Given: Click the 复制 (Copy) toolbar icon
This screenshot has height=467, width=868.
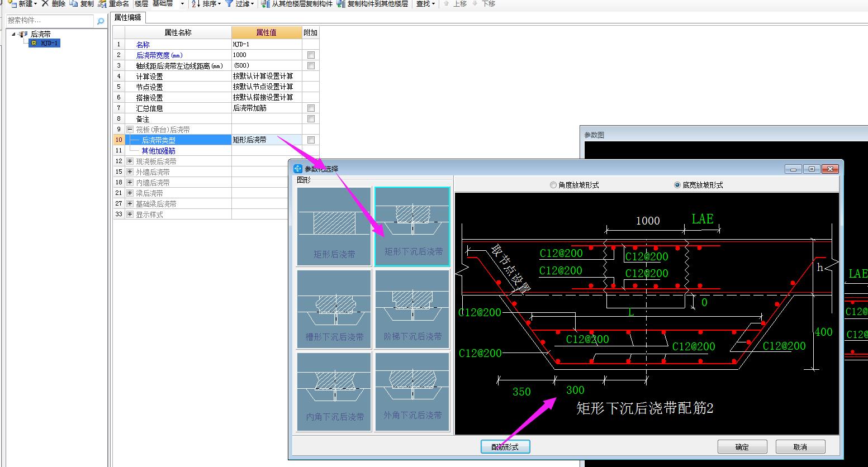Looking at the screenshot, I should (x=74, y=4).
